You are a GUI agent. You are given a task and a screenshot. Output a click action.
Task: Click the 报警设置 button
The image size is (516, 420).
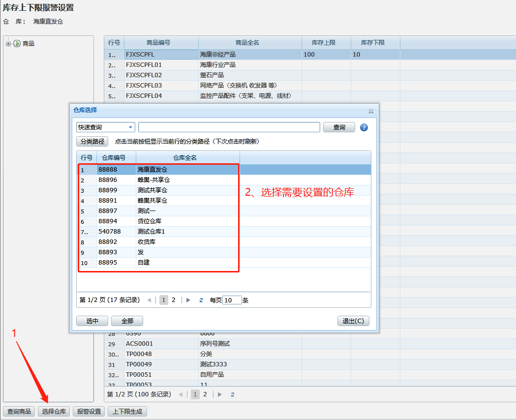[x=89, y=412]
